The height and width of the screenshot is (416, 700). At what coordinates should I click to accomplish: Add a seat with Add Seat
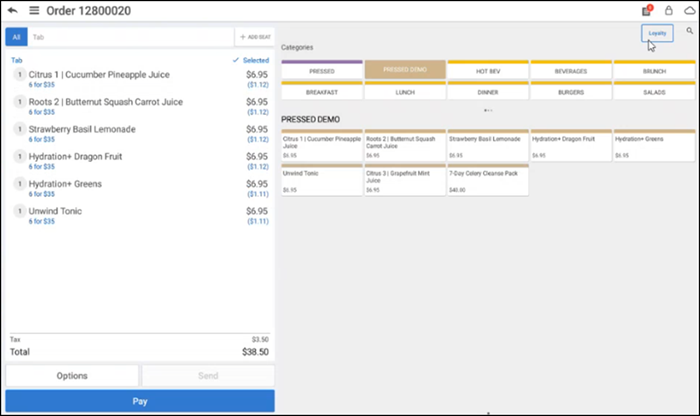click(x=255, y=37)
